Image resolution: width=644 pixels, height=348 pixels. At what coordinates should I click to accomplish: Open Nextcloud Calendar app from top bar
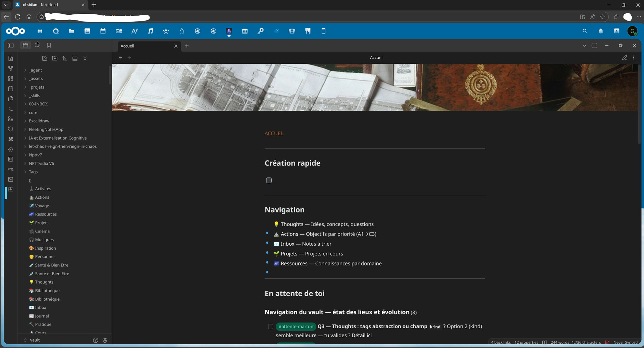pyautogui.click(x=103, y=31)
